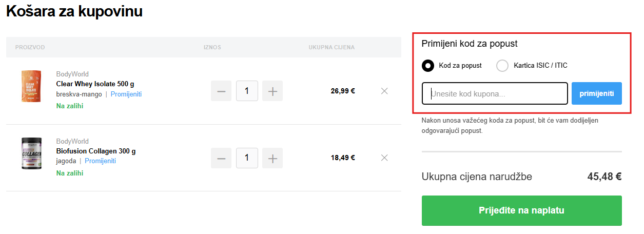
Task: Remove Clear Whey Isolate from cart
Action: click(384, 91)
